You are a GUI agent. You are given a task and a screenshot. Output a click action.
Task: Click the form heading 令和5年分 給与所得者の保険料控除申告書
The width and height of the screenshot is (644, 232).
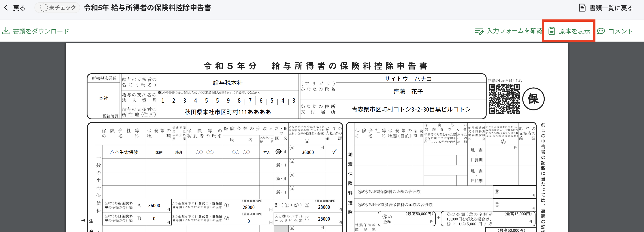pyautogui.click(x=316, y=66)
